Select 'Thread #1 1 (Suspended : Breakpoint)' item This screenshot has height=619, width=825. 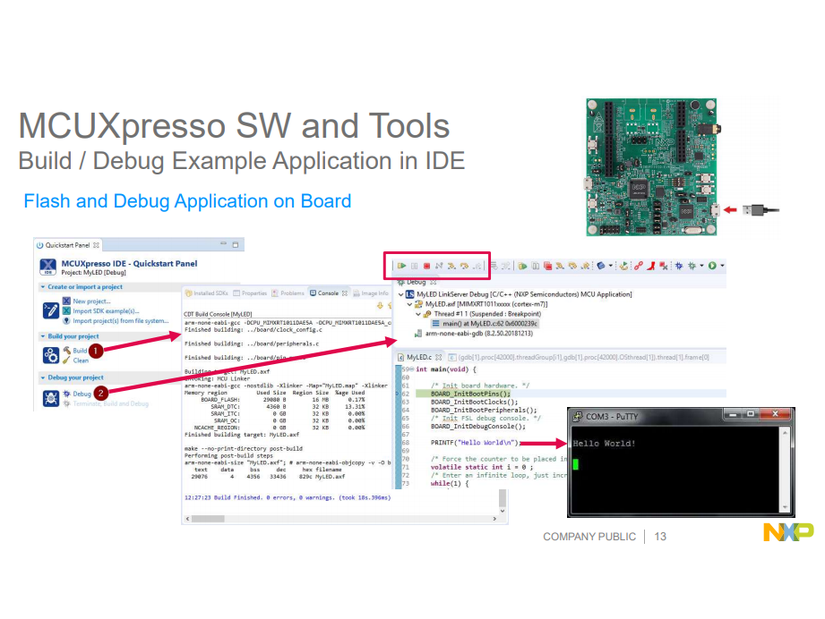[x=482, y=314]
